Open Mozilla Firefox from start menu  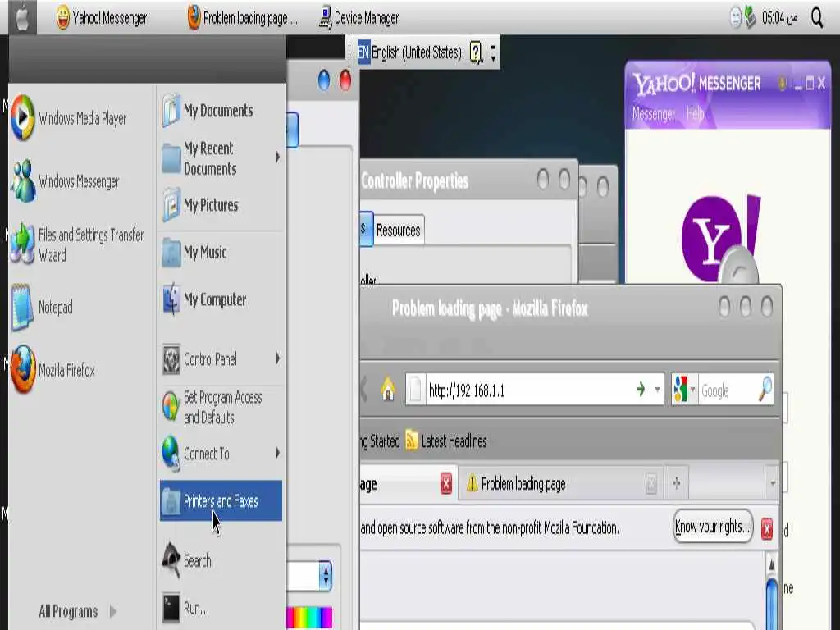click(x=52, y=370)
